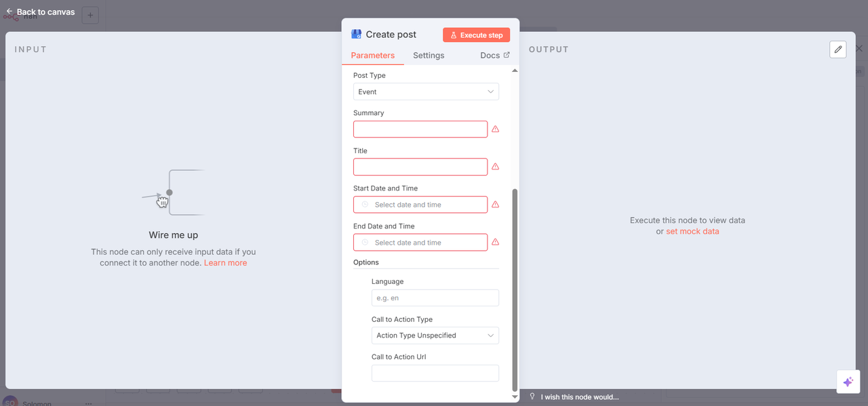
Task: Click the Execute step button
Action: click(x=476, y=35)
